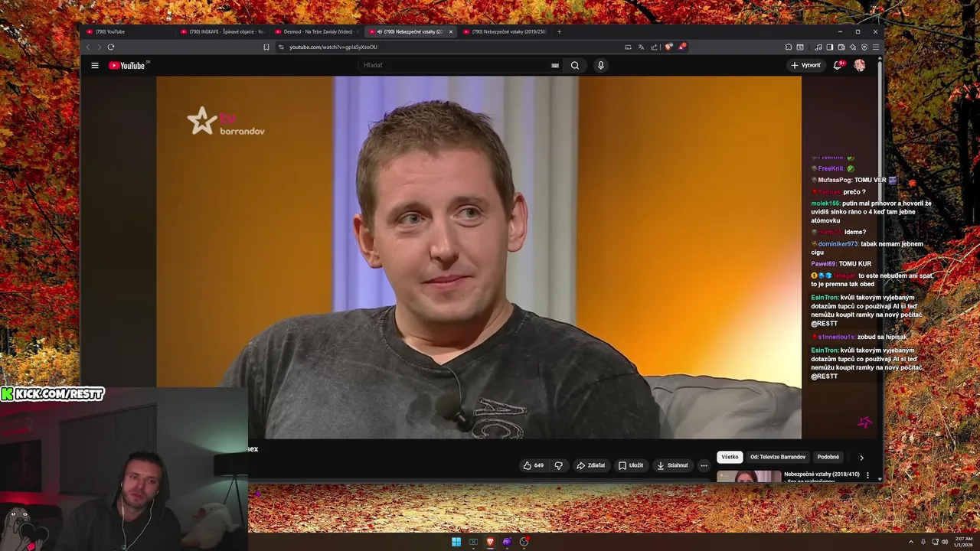Open the Windows Start menu

456,542
